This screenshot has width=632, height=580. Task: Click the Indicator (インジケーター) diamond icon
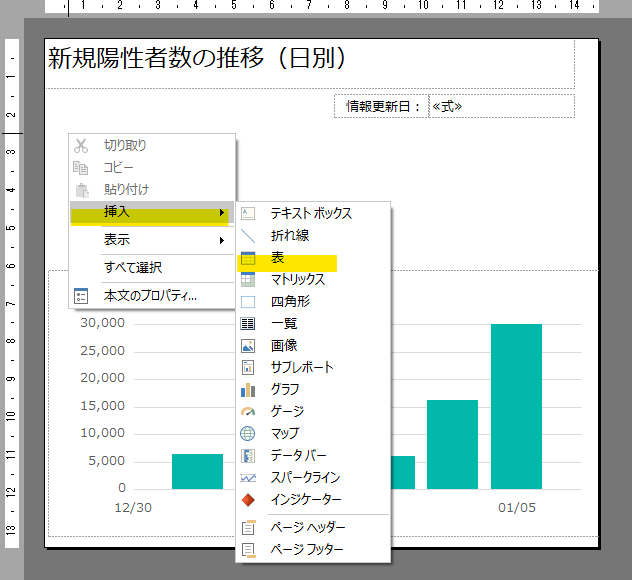point(248,499)
